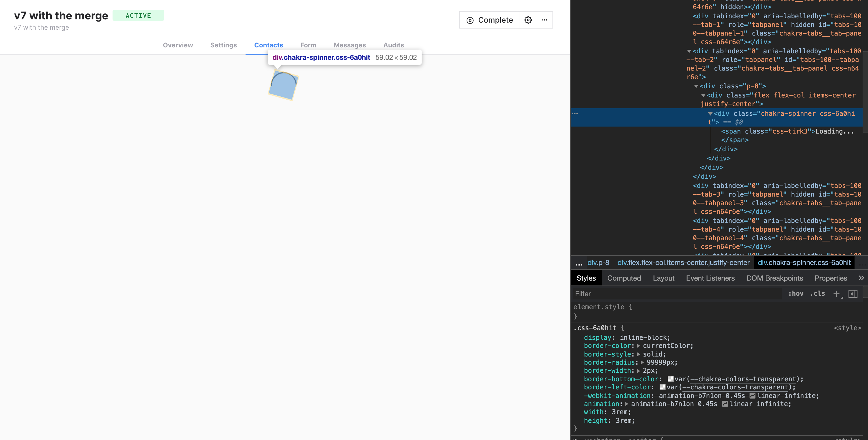Open the Messages tab
Viewport: 868px width, 440px height.
tap(350, 45)
